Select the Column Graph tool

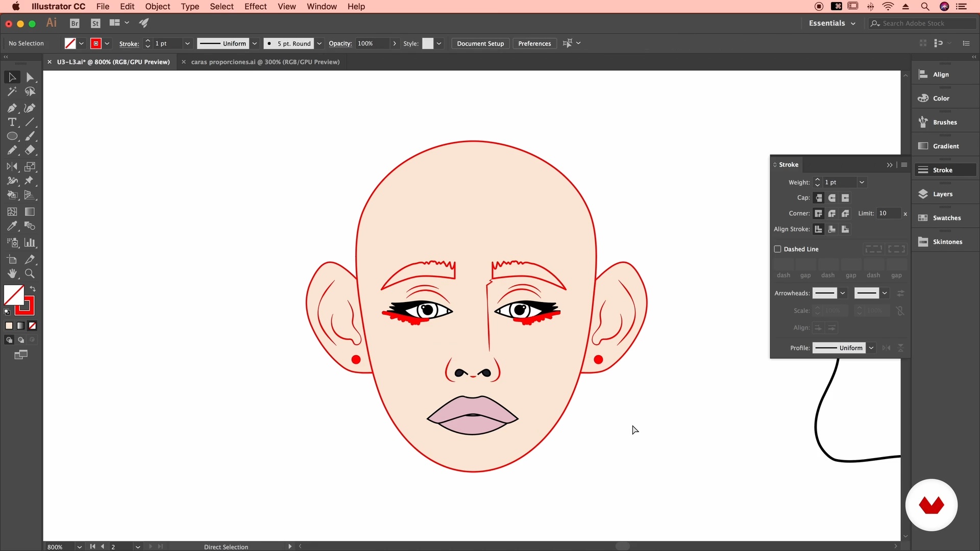[x=30, y=243]
